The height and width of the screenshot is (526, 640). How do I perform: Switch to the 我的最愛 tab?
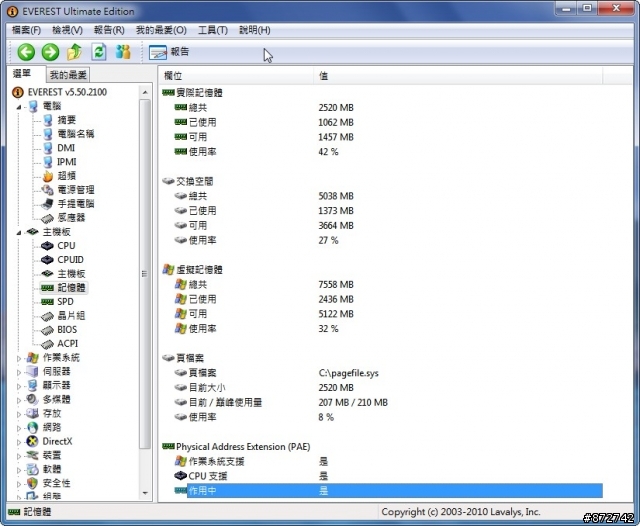pos(68,75)
